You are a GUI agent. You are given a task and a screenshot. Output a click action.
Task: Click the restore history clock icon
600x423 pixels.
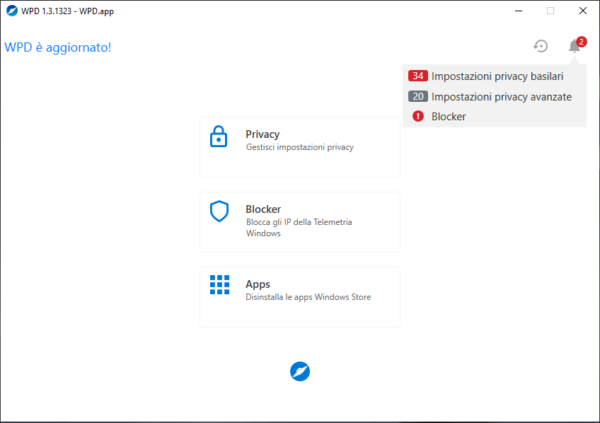(x=541, y=46)
